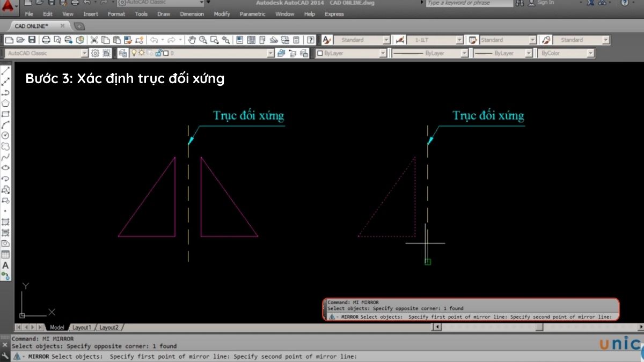The width and height of the screenshot is (644, 362).
Task: Open Layer Properties Manager icon
Action: click(123, 53)
